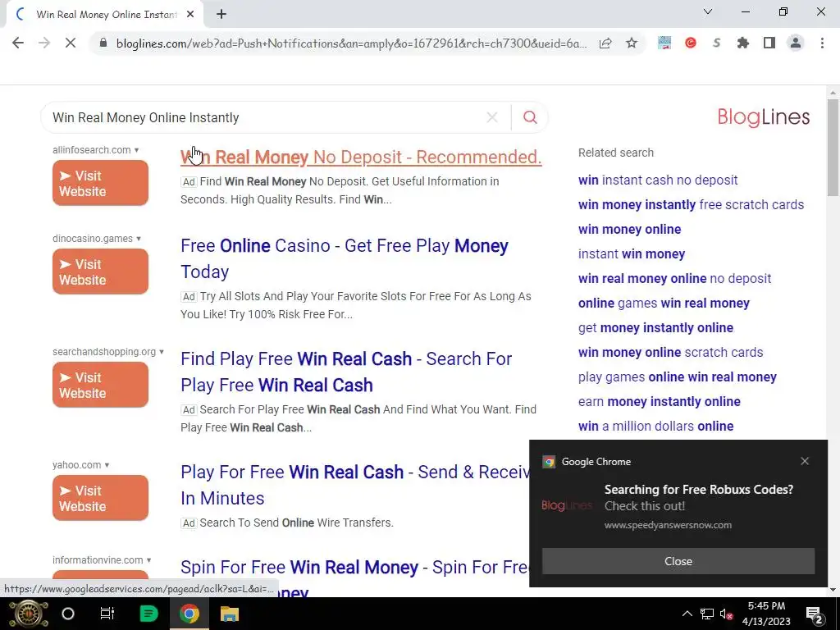Expand allinfosearch.com ad dropdown
This screenshot has width=840, height=630.
[x=137, y=150]
